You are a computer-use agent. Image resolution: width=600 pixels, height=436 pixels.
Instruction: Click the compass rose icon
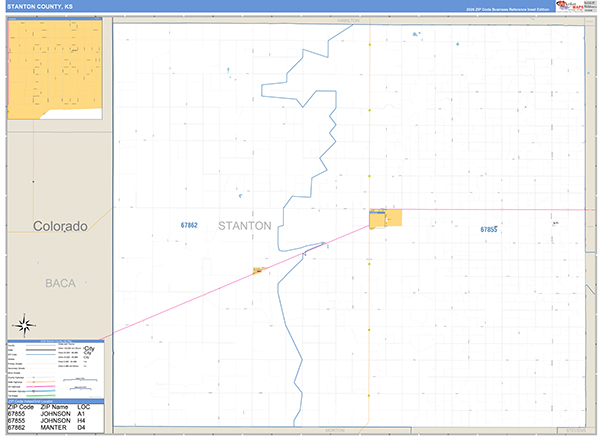click(x=24, y=325)
